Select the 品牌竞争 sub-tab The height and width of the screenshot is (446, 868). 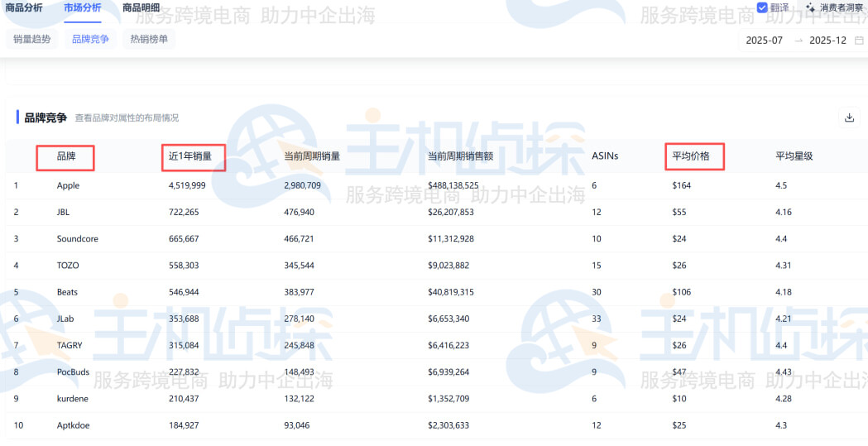pyautogui.click(x=91, y=39)
